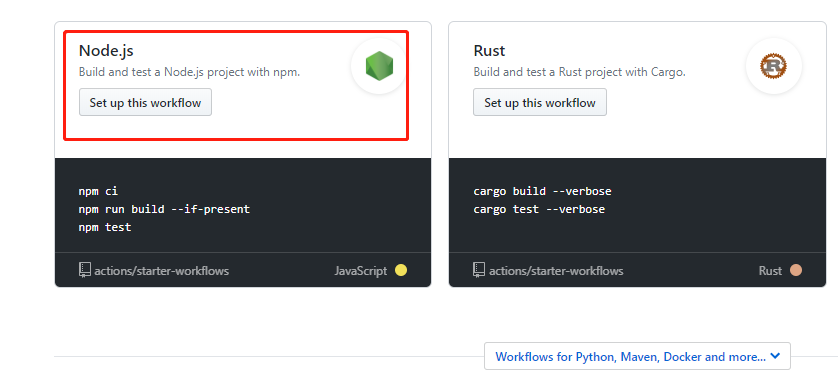Click the green Node.js hexagon logo

click(x=379, y=66)
